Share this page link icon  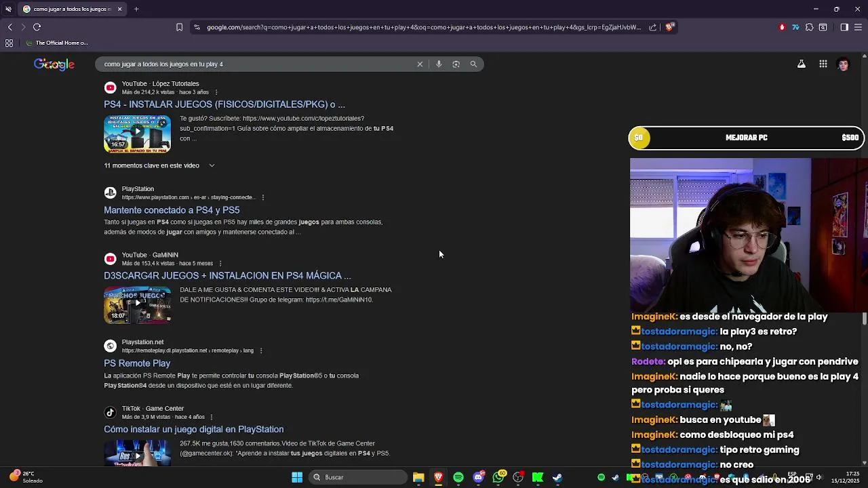click(x=652, y=27)
